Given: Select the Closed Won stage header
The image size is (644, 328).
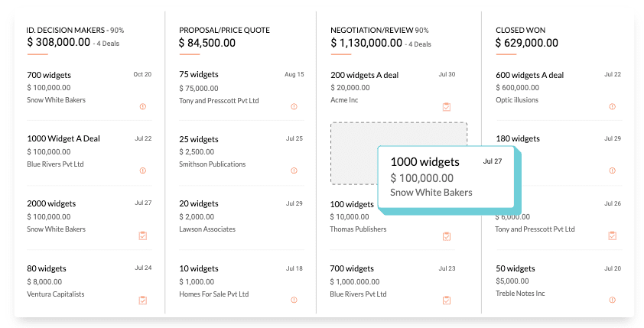Looking at the screenshot, I should [520, 31].
